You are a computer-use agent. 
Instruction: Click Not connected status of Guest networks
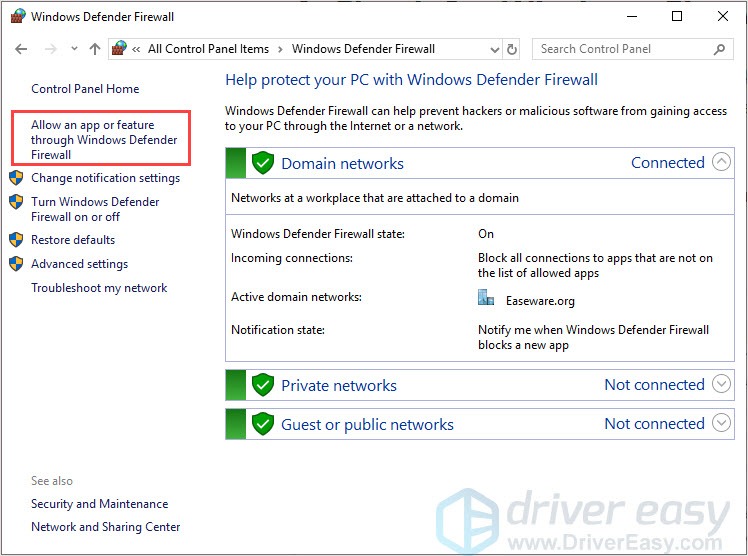tap(654, 423)
